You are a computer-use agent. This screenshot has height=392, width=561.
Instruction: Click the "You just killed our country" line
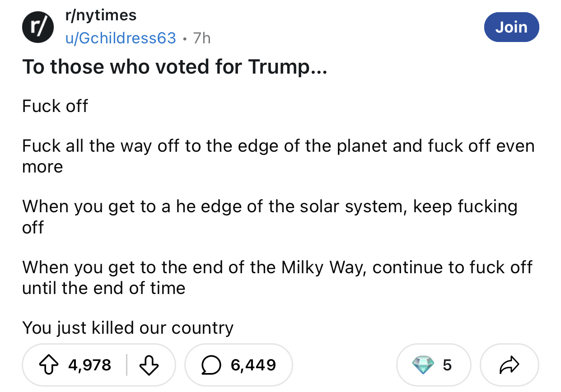(x=128, y=327)
